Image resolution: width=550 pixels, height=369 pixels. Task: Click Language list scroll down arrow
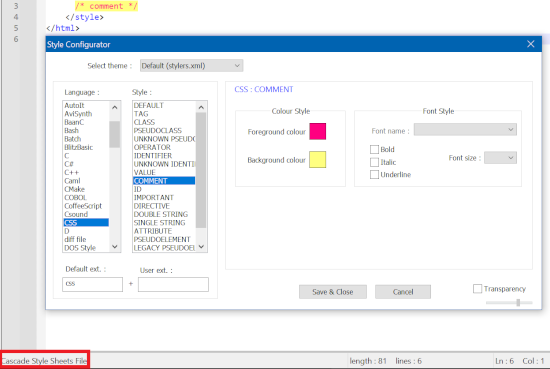[115, 247]
